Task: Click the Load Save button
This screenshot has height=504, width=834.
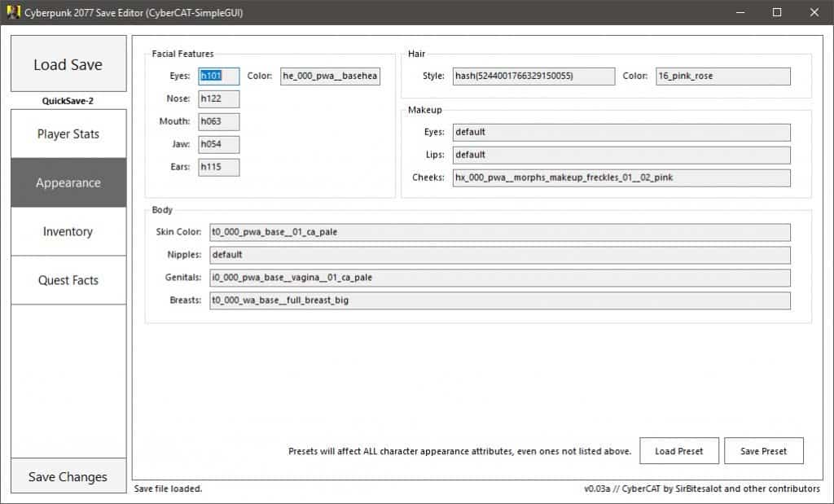Action: 68,64
